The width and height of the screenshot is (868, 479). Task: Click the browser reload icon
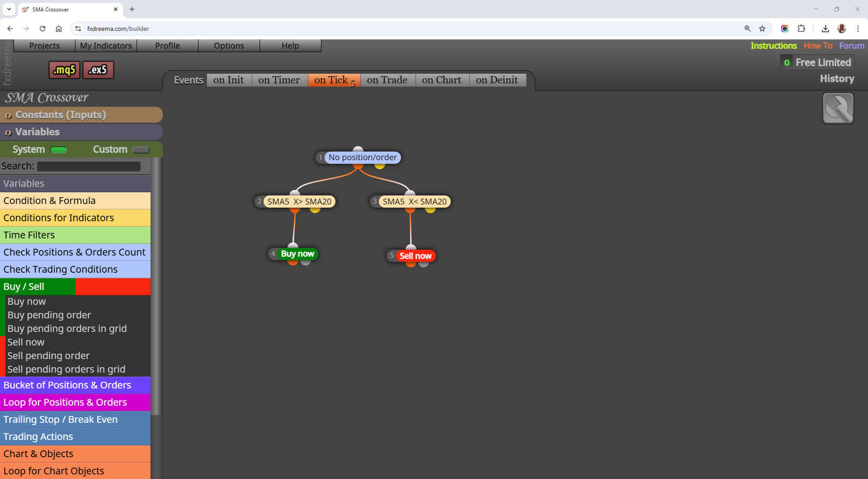click(x=42, y=29)
